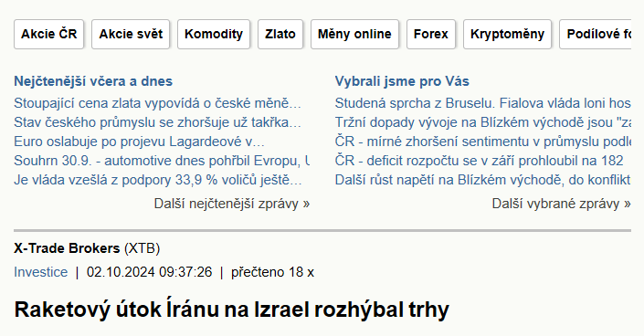Select the Komodity button
The height and width of the screenshot is (336, 644).
tap(214, 34)
